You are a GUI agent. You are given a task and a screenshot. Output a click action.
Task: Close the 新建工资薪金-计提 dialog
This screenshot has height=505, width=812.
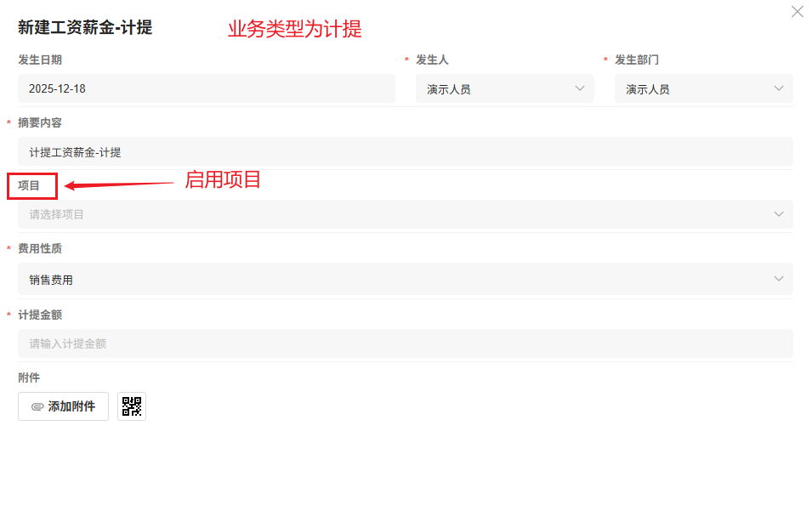pos(797,12)
